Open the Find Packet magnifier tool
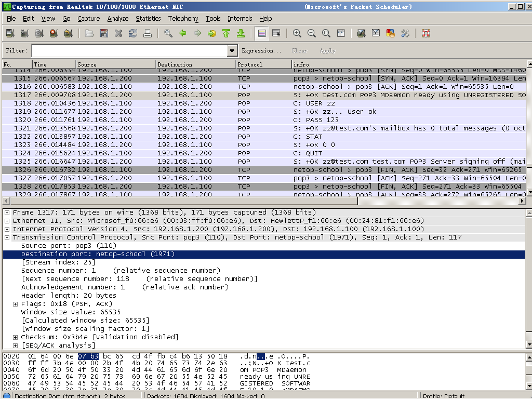The width and height of the screenshot is (532, 399). coord(168,33)
